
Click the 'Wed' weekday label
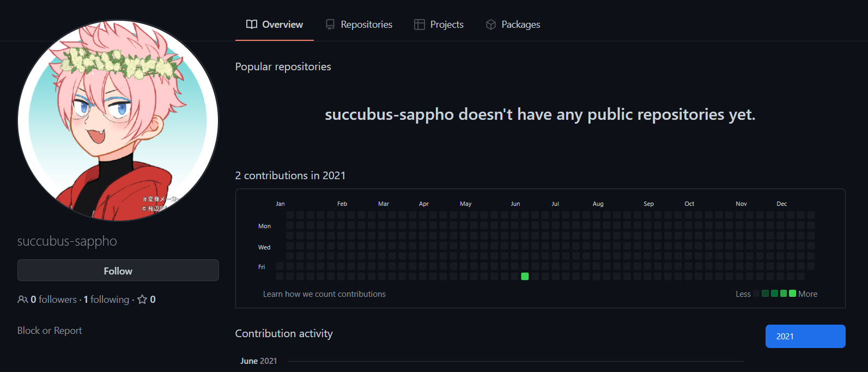point(264,247)
